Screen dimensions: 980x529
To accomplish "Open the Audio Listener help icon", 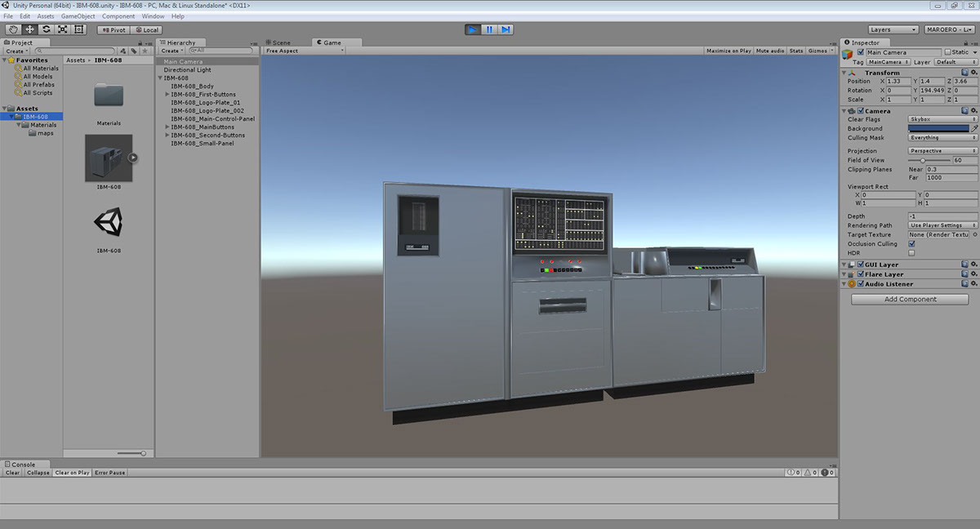I will pos(964,284).
